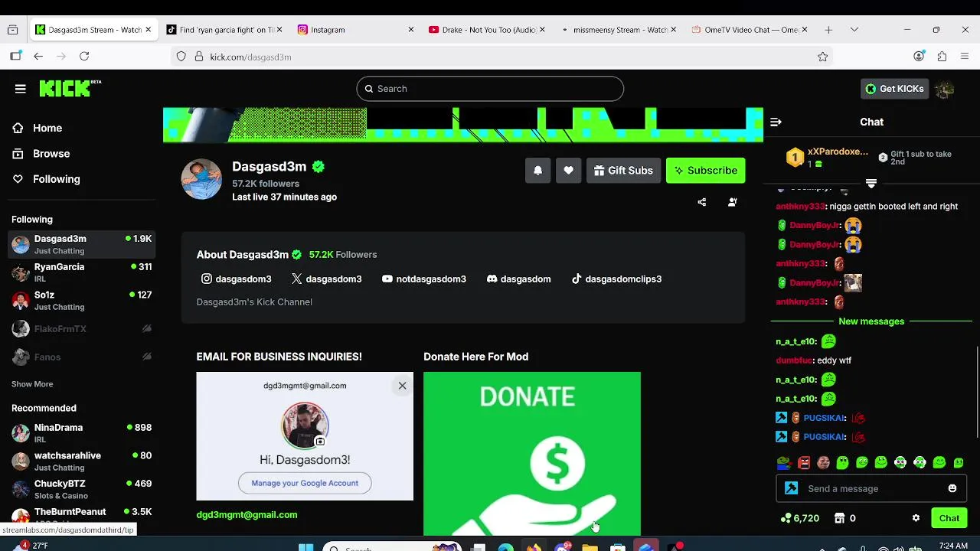
Task: Open recommended channel NinaDrama
Action: (x=81, y=433)
